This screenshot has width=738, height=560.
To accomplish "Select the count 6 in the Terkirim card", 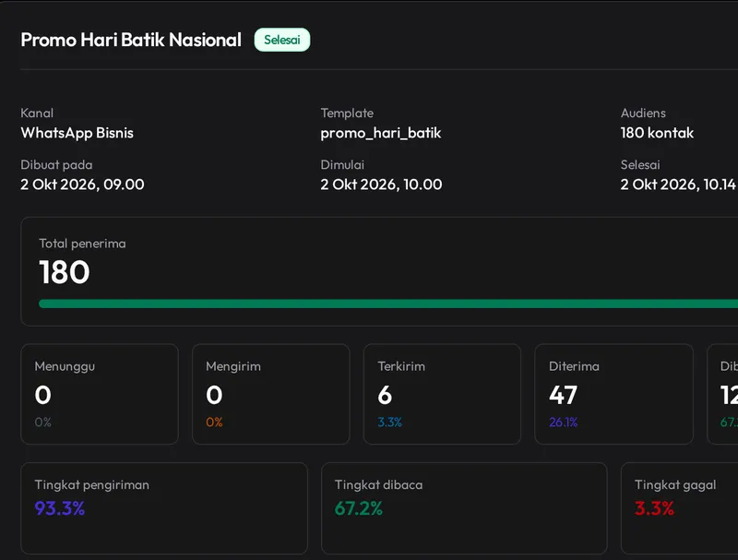I will click(385, 395).
